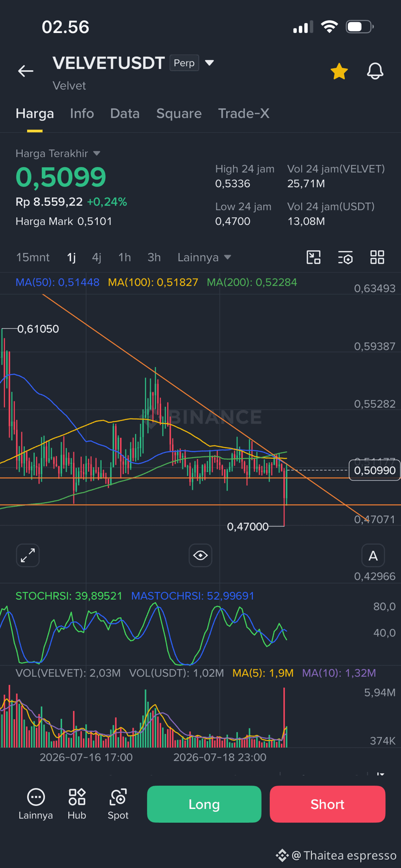
Task: Tap the STOCHRSI indicator value label
Action: click(69, 596)
